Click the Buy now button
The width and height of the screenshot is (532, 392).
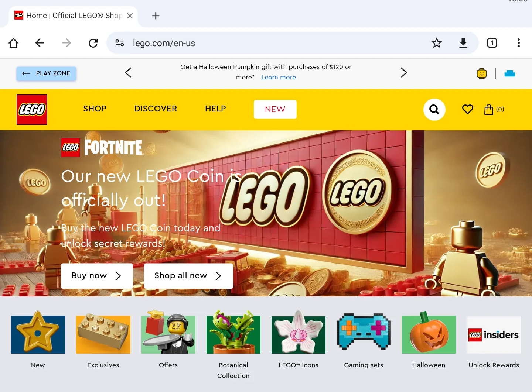click(97, 276)
